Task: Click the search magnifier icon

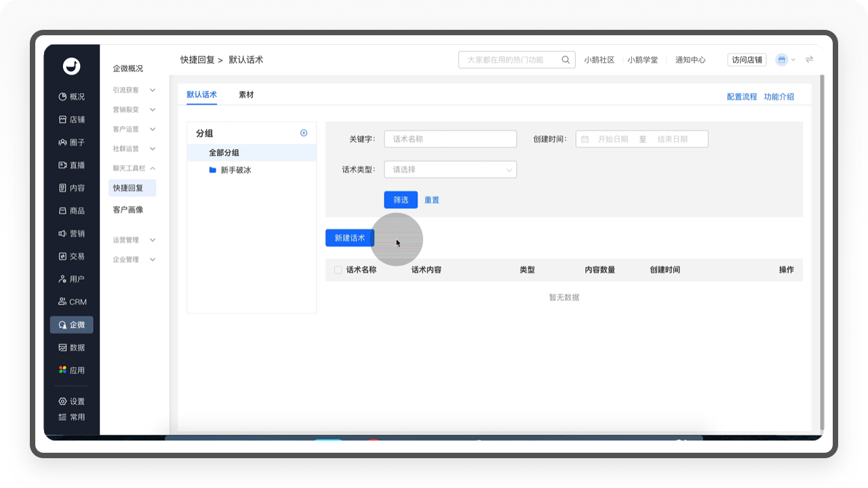Action: pyautogui.click(x=566, y=60)
